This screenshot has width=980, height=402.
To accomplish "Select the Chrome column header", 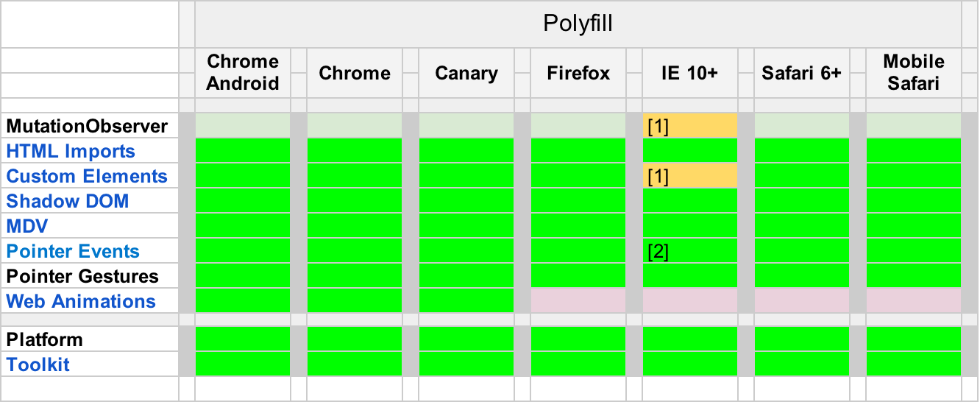I will 355,73.
